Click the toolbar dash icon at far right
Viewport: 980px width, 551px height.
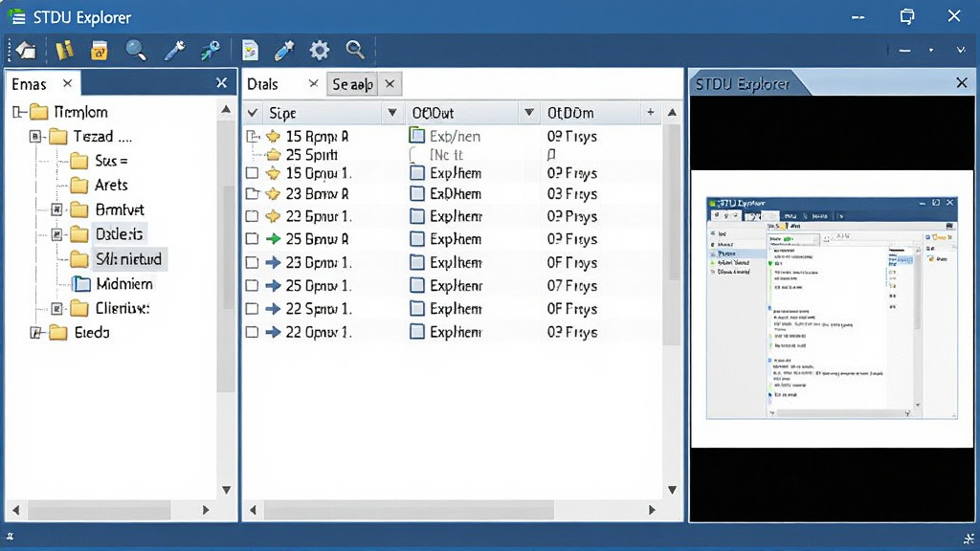click(904, 51)
